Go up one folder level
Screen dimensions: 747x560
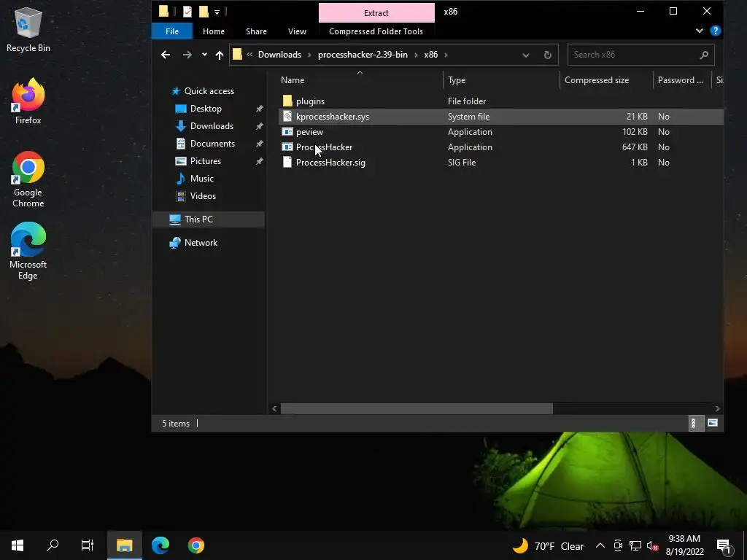220,55
